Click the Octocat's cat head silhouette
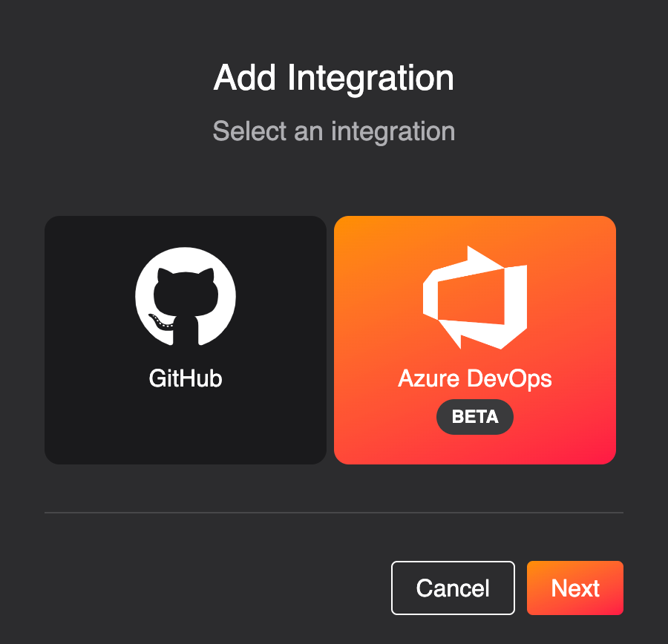 (x=186, y=292)
